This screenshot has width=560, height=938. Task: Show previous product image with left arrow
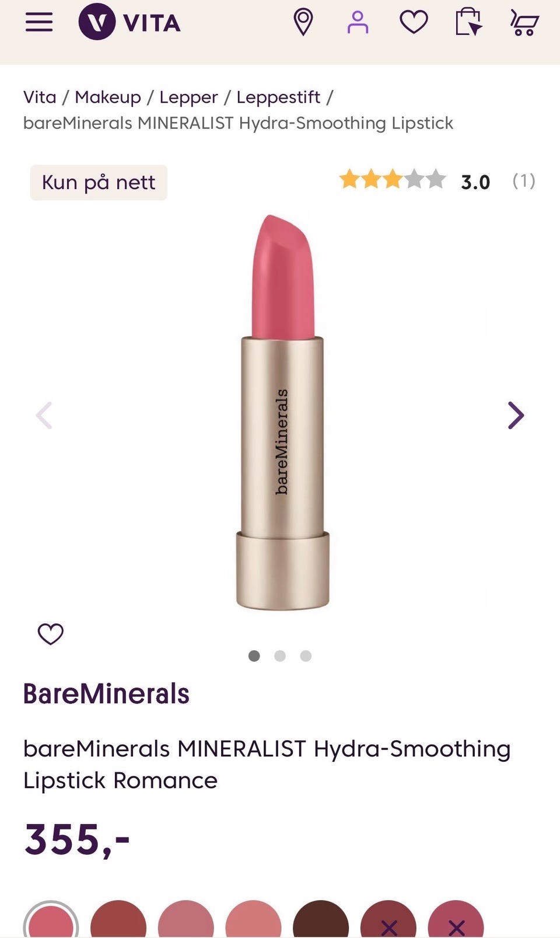coord(44,416)
